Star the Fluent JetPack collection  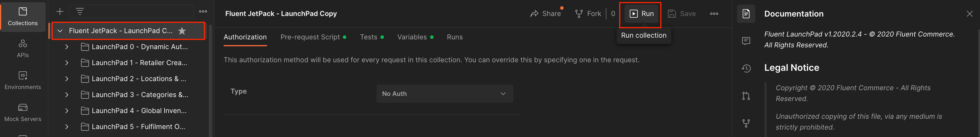pos(182,31)
